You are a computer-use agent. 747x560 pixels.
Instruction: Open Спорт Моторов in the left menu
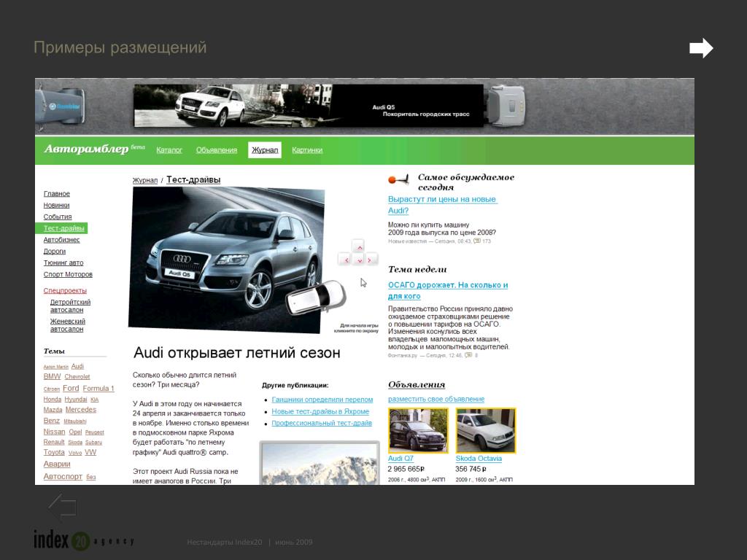[x=68, y=274]
